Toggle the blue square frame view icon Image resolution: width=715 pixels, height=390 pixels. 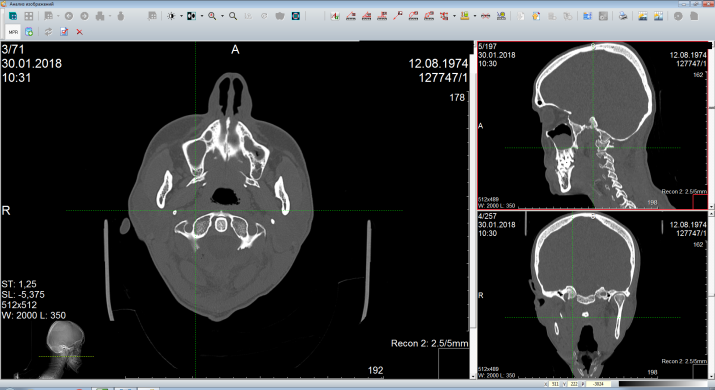click(296, 16)
